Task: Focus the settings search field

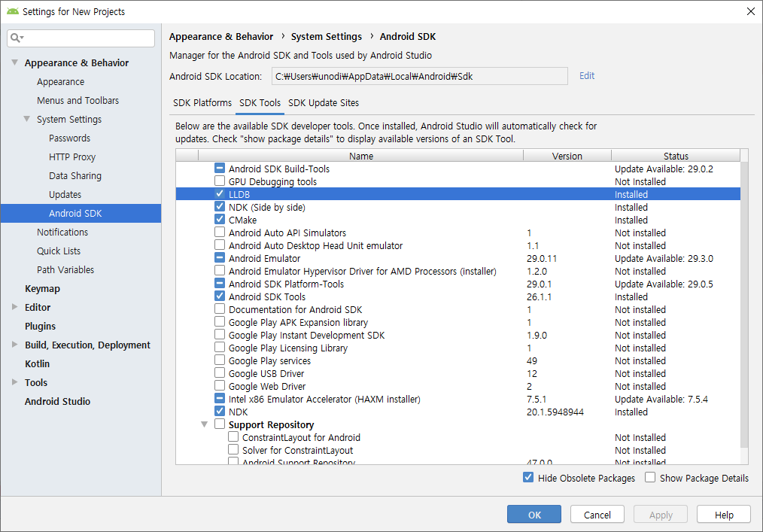Action: 81,38
